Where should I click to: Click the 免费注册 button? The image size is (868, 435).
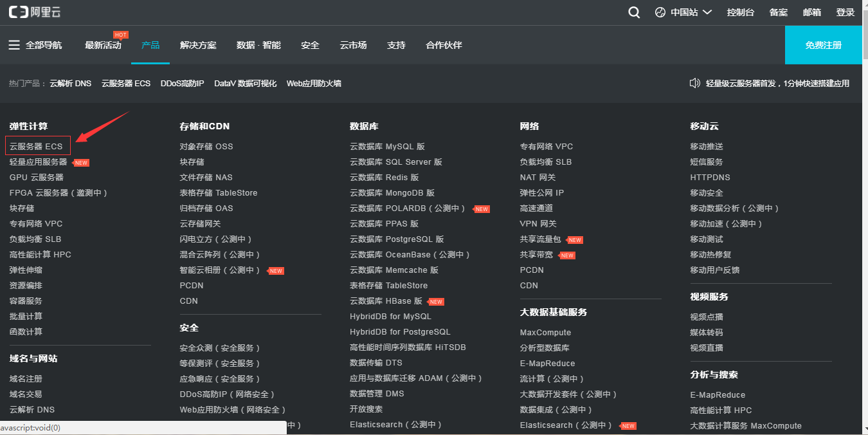click(x=824, y=45)
